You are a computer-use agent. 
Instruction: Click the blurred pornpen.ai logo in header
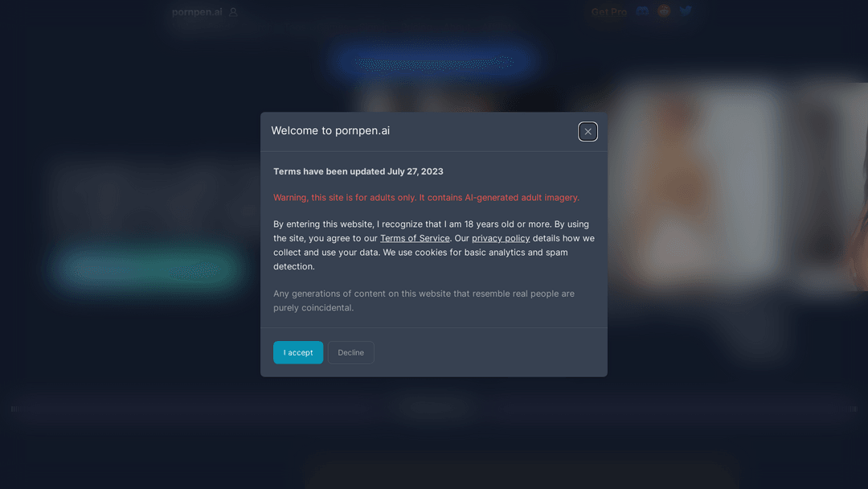click(x=197, y=11)
